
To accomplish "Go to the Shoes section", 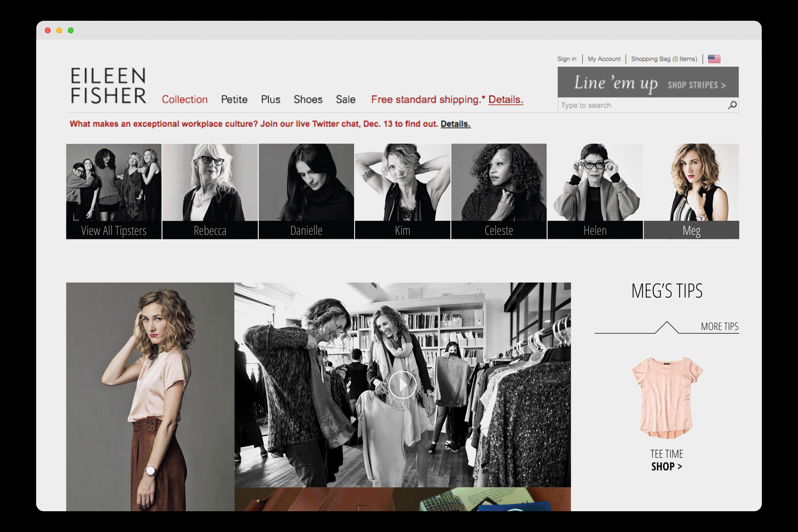I will click(x=308, y=100).
